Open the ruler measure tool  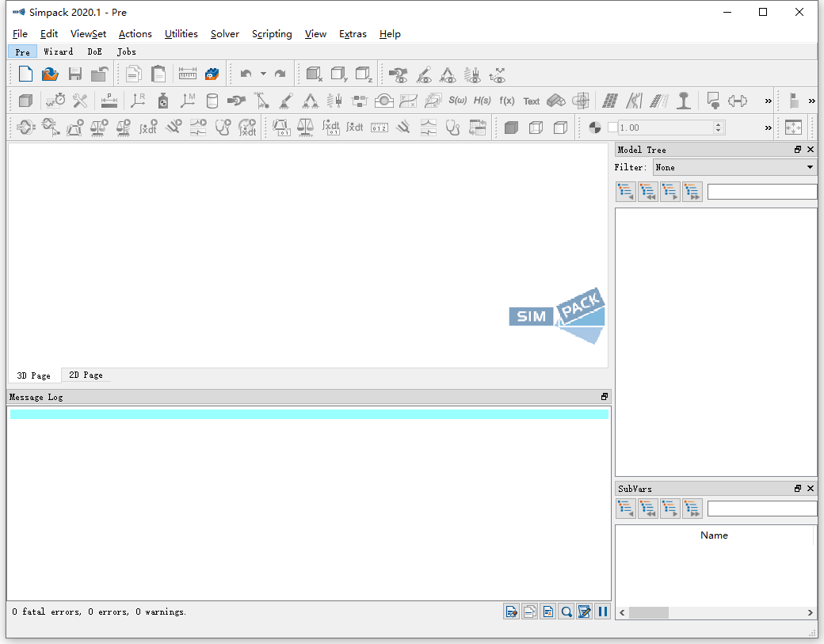click(187, 74)
